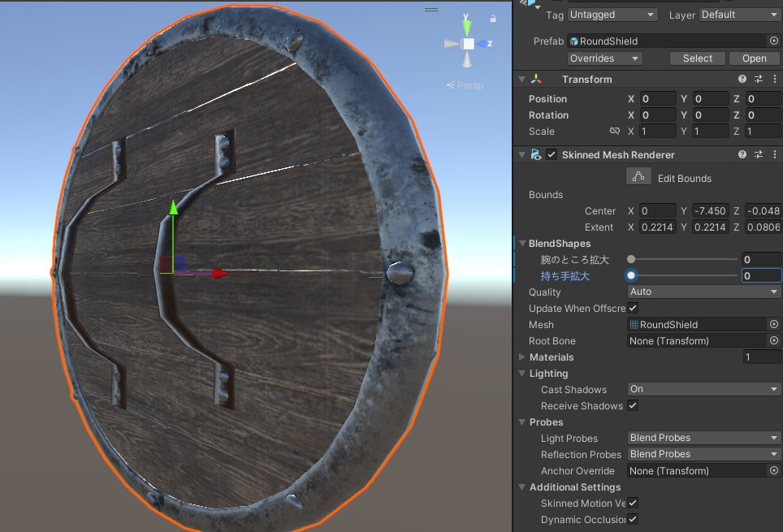Screen dimensions: 783x532
Task: Click the Root Bone object picker
Action: [774, 340]
